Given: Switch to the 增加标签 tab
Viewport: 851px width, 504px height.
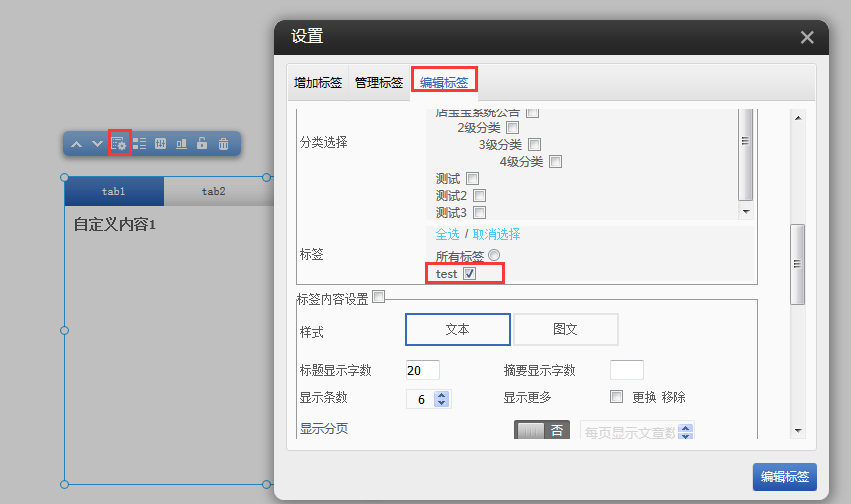Looking at the screenshot, I should click(x=317, y=83).
